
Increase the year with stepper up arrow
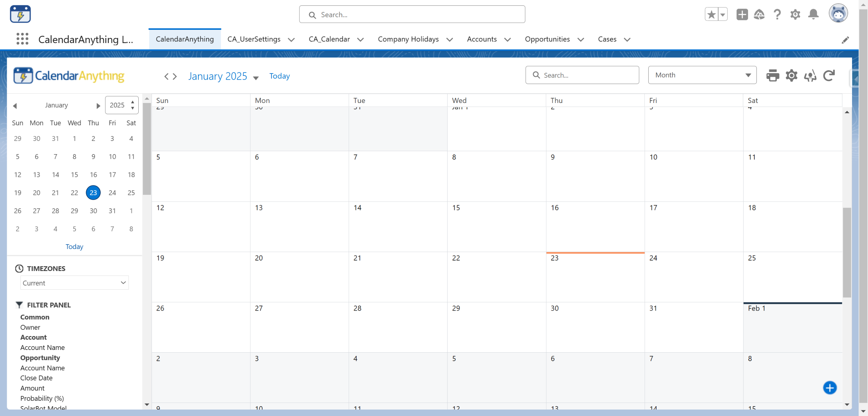pyautogui.click(x=133, y=102)
